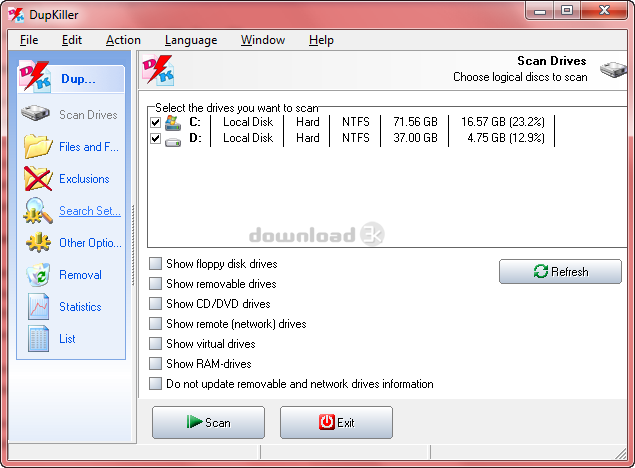Click the Refresh button
635x468 pixels.
coord(560,271)
